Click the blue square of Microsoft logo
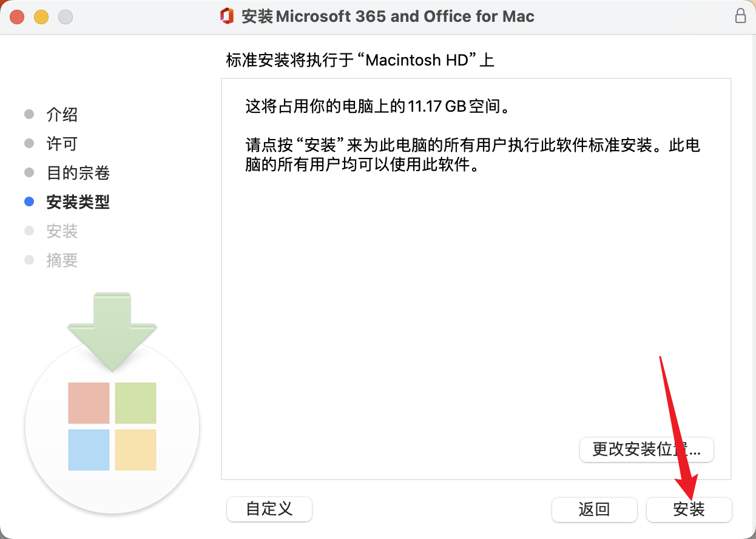This screenshot has width=756, height=539. click(89, 450)
